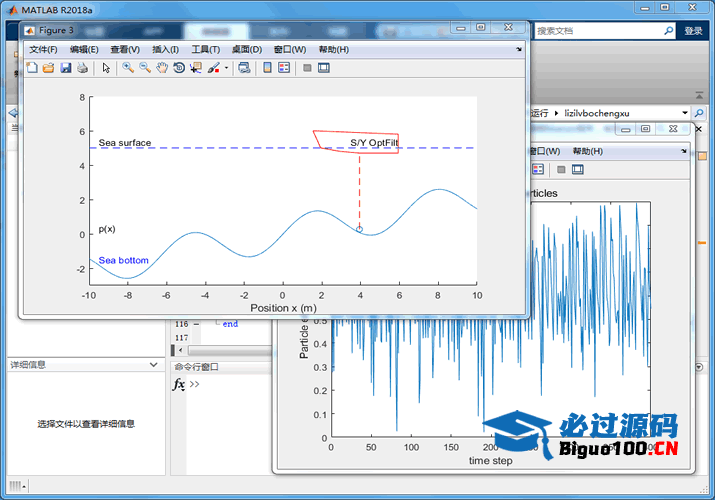
Task: Toggle the Data Cursor tool
Action: tap(195, 68)
